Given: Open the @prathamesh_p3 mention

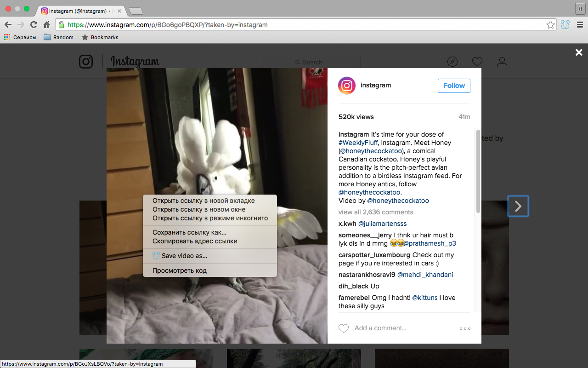Looking at the screenshot, I should [430, 243].
